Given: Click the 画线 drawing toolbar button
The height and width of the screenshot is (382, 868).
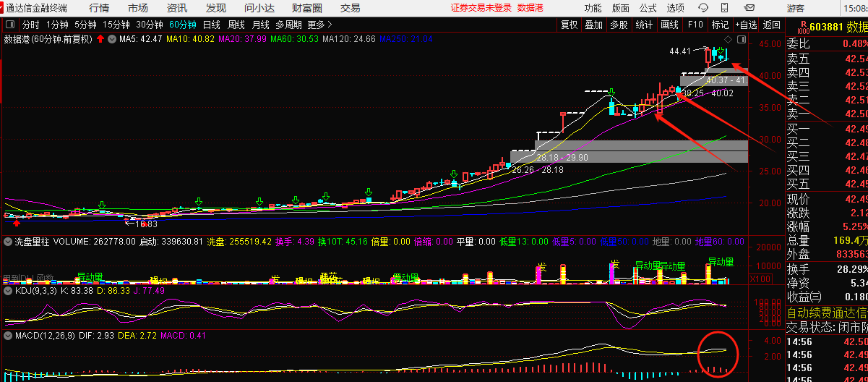Looking at the screenshot, I should point(670,25).
